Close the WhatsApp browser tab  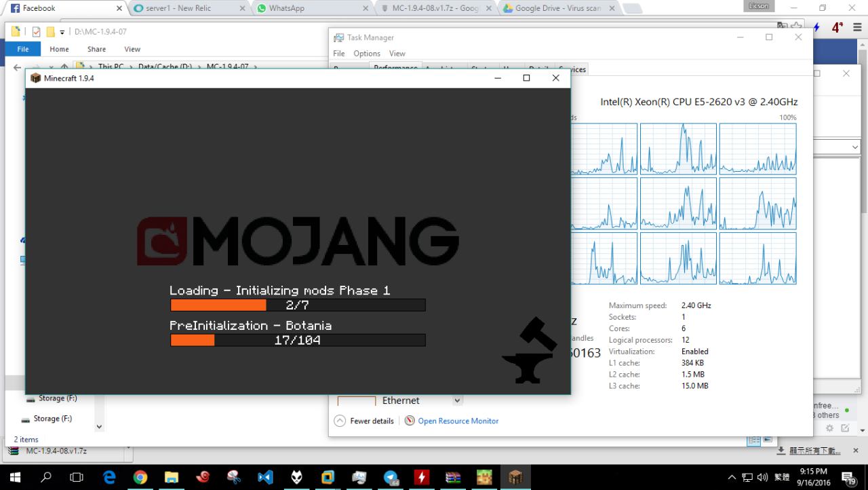pos(366,9)
